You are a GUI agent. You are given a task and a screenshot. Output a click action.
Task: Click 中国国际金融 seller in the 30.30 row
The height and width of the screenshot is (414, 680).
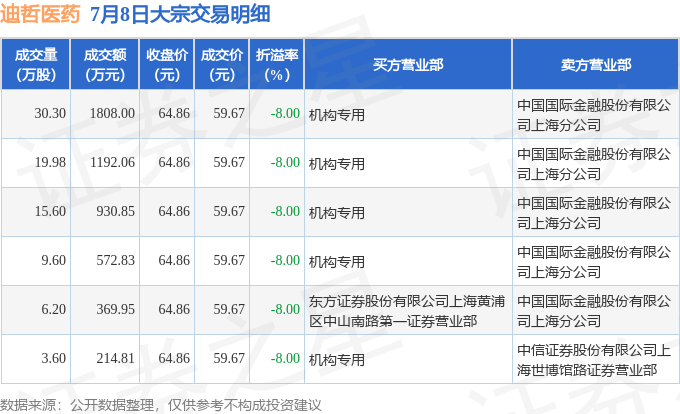[594, 115]
